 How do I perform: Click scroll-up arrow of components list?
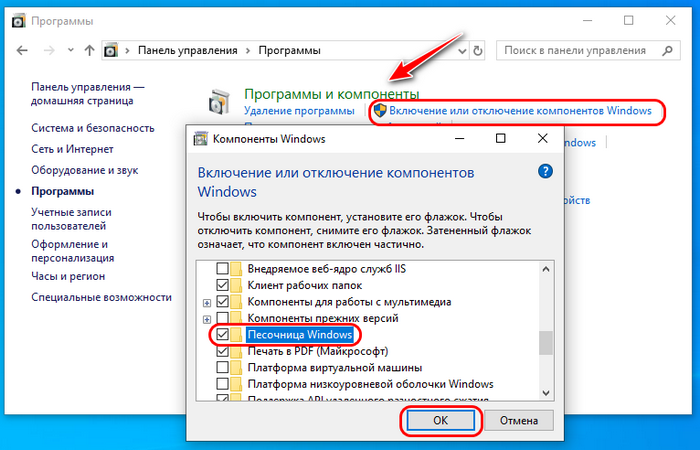pos(546,269)
